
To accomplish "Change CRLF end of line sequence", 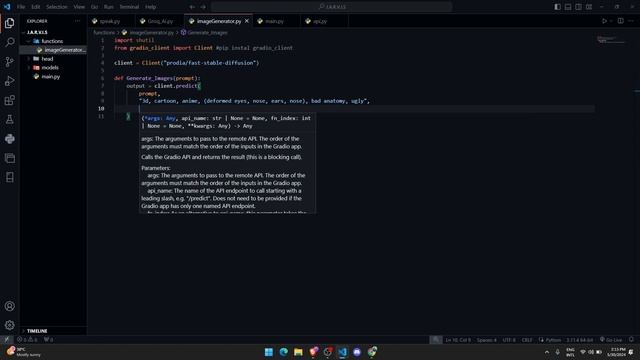I will (x=527, y=340).
